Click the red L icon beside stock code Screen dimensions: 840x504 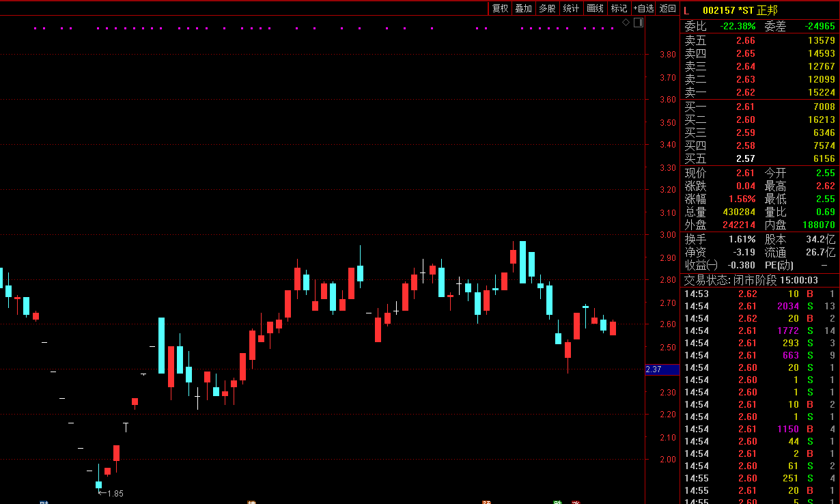[687, 10]
